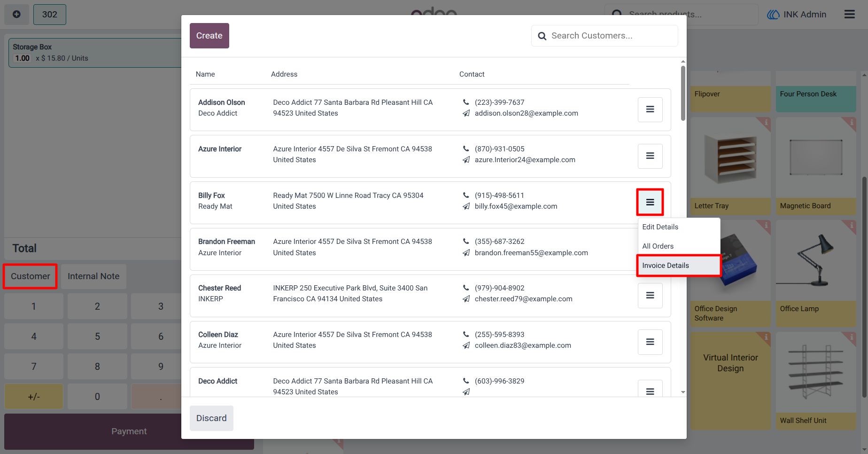Open options menu for Addison Olson
868x454 pixels.
650,110
